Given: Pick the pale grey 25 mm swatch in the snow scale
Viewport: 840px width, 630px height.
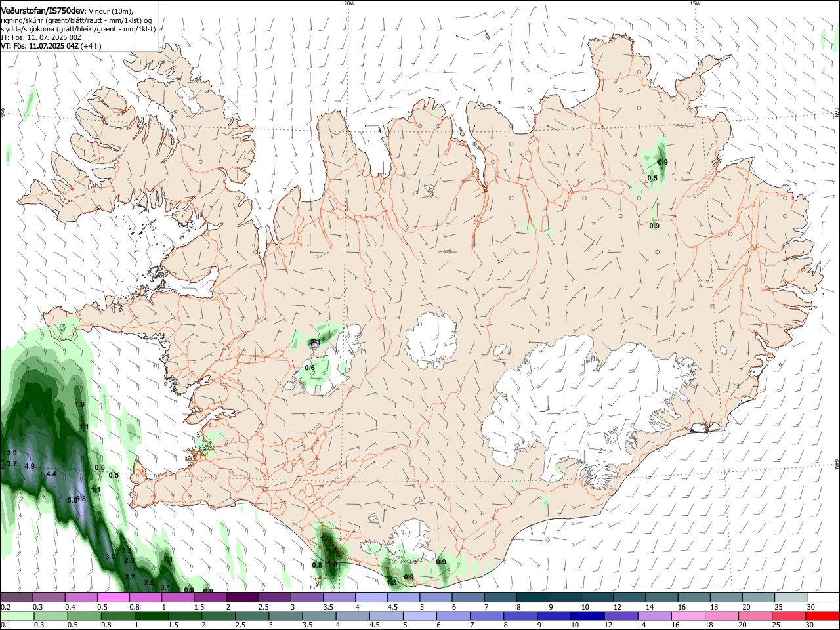Looking at the screenshot, I should [790, 598].
